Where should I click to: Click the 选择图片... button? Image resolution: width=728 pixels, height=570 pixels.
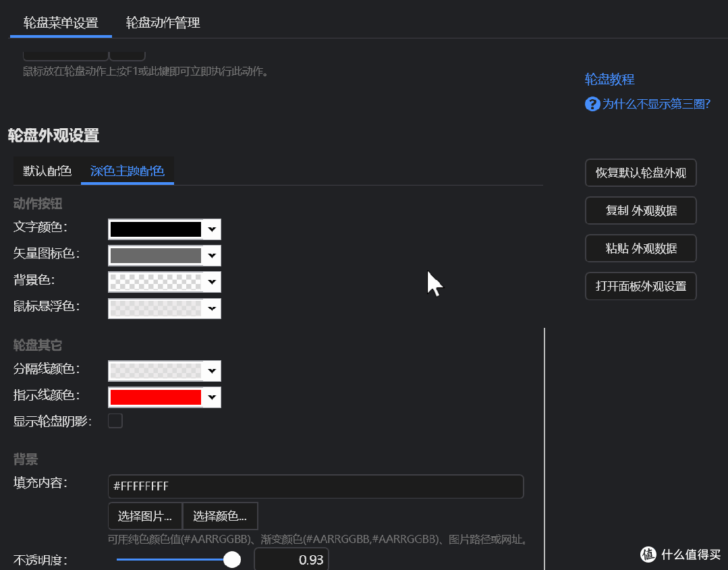145,515
